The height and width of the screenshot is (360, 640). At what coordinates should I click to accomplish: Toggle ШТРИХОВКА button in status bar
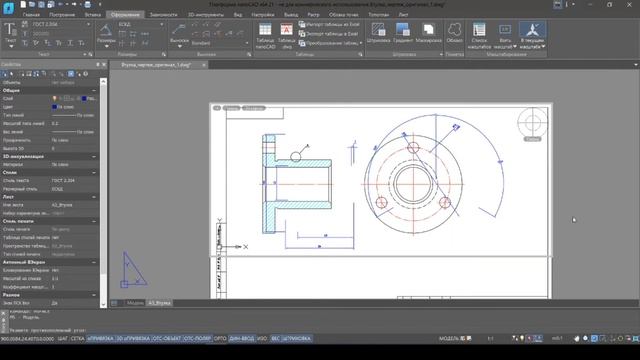click(x=296, y=338)
